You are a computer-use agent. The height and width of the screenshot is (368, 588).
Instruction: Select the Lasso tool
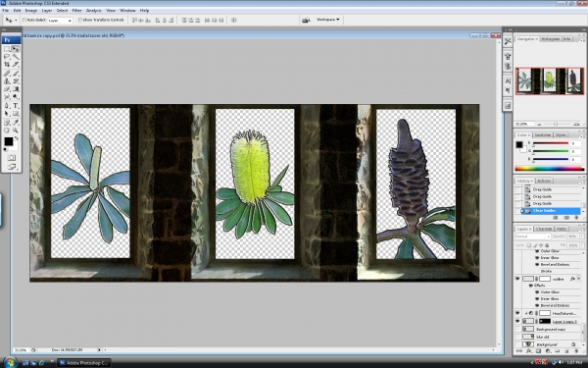tap(7, 57)
